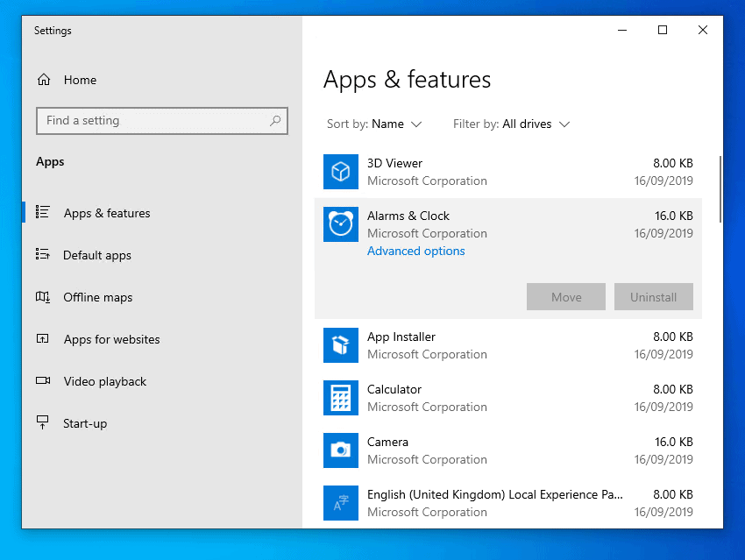
Task: Go to Offline maps section
Action: 97,298
